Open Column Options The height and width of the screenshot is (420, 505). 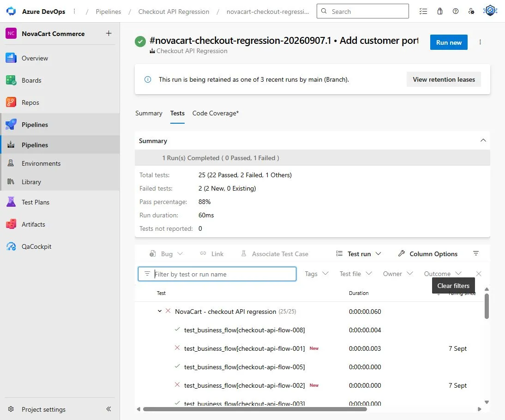click(x=428, y=254)
